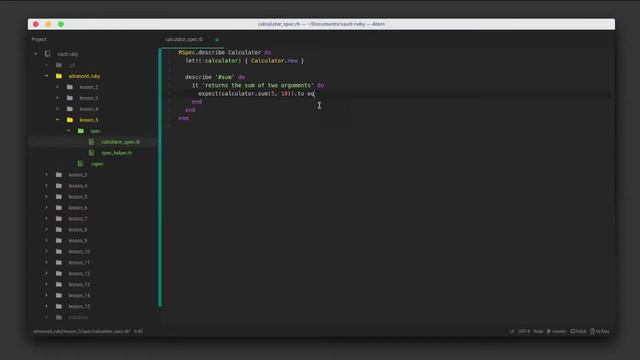Click the 'returns the sum of two arguments' line

tap(258, 85)
